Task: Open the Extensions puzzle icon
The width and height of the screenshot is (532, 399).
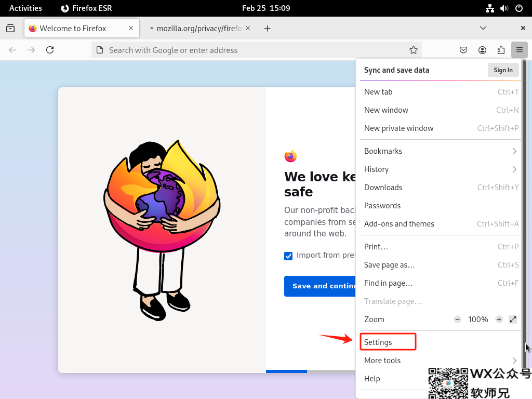Action: pyautogui.click(x=501, y=50)
